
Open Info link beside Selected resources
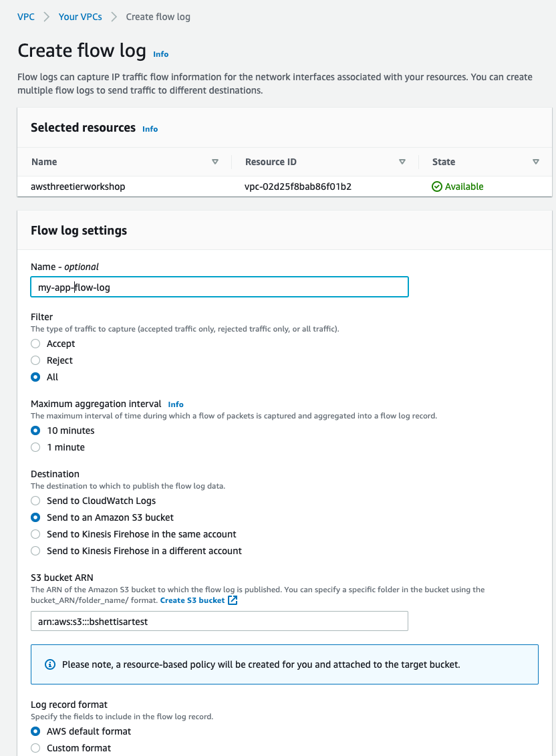tap(150, 129)
